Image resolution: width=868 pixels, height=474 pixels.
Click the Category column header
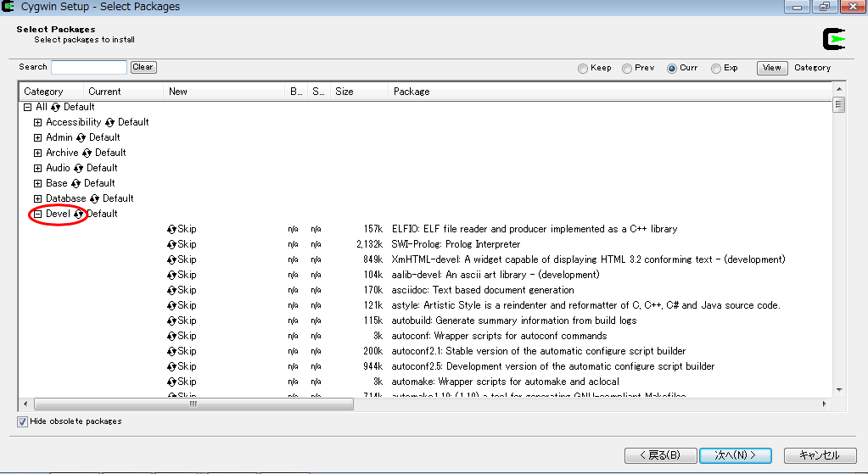pyautogui.click(x=52, y=92)
